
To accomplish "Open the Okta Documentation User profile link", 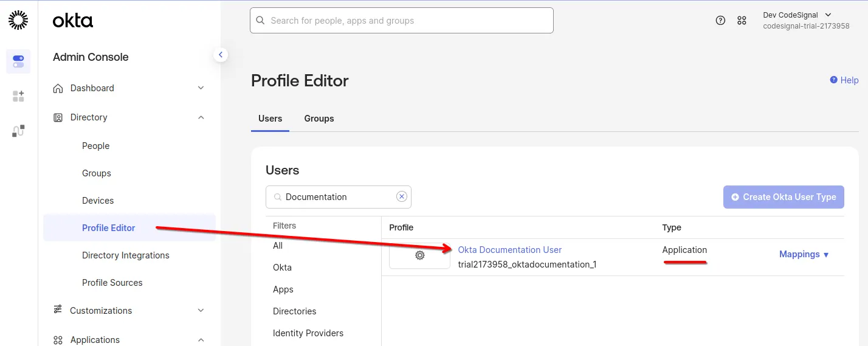I will tap(509, 250).
